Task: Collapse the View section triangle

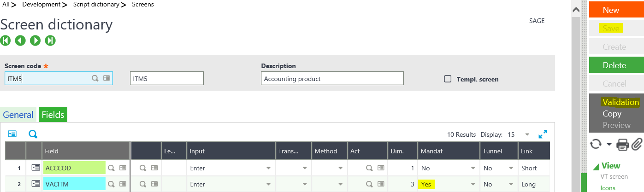Action: point(596,166)
